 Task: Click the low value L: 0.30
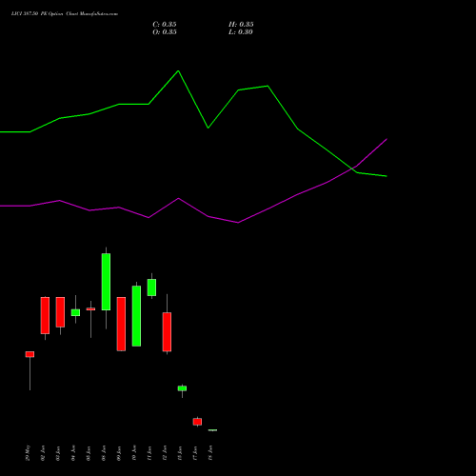241,32
